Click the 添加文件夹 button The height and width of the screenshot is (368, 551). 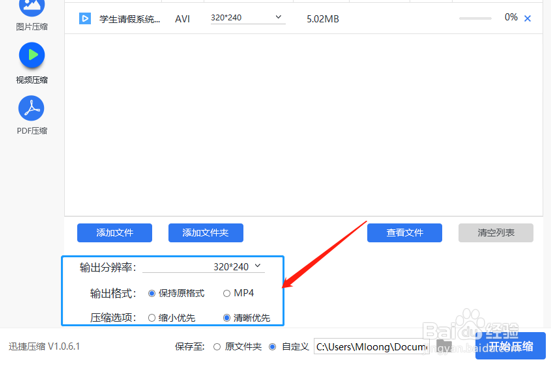pos(206,233)
